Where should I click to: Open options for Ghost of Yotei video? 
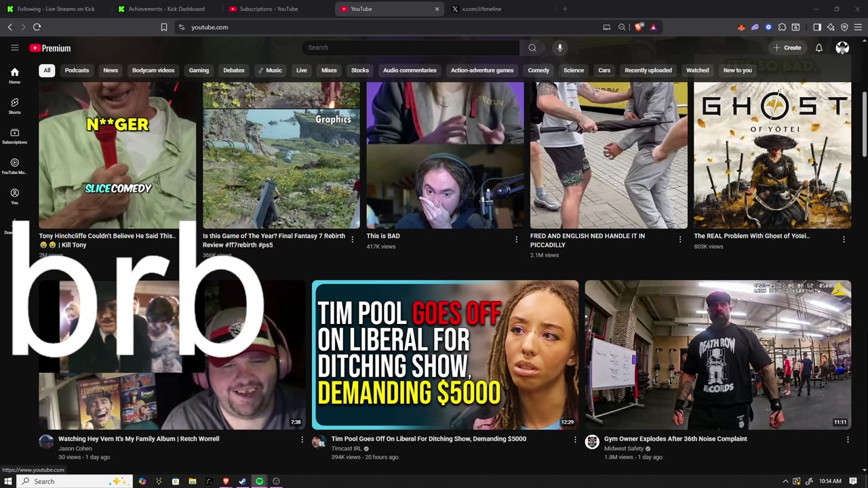click(844, 239)
